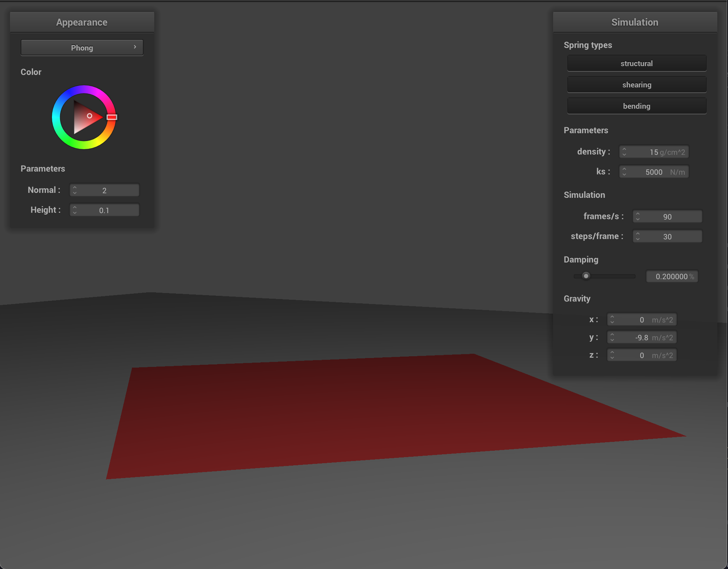Click the gravity x stepper arrows

[x=612, y=320]
